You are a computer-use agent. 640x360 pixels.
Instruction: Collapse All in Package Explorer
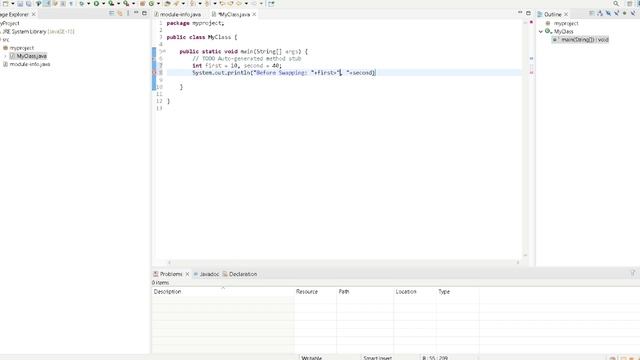pos(111,13)
